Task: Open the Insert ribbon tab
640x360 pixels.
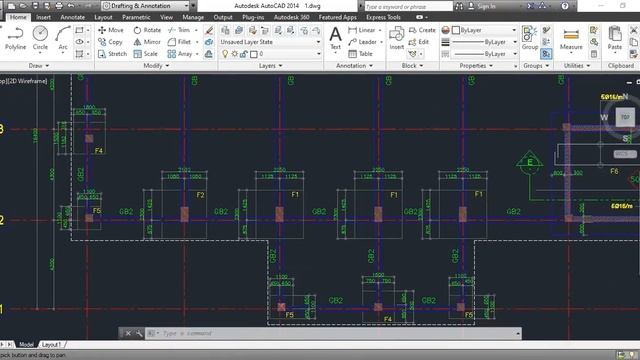Action: (x=43, y=17)
